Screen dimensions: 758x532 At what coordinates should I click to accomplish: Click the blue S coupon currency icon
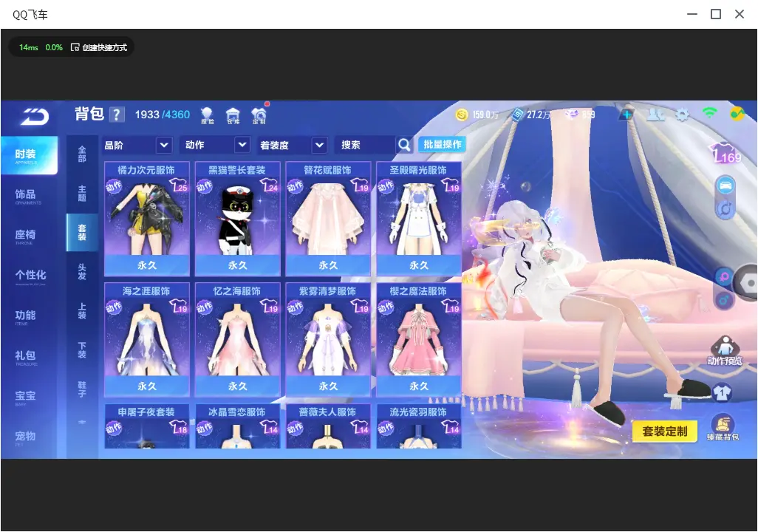coord(518,115)
